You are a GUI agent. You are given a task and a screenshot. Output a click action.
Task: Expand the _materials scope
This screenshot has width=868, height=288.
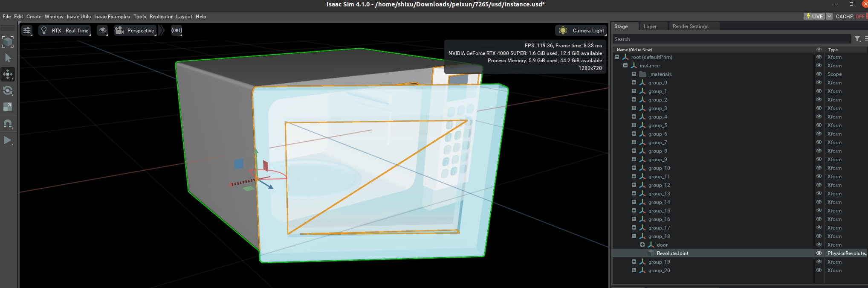(x=634, y=74)
